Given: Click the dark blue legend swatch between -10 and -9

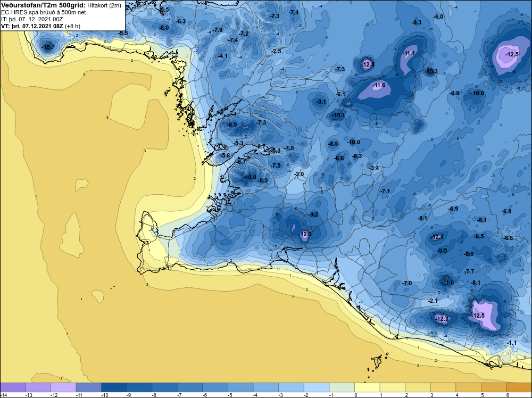Looking at the screenshot, I should [114, 387].
